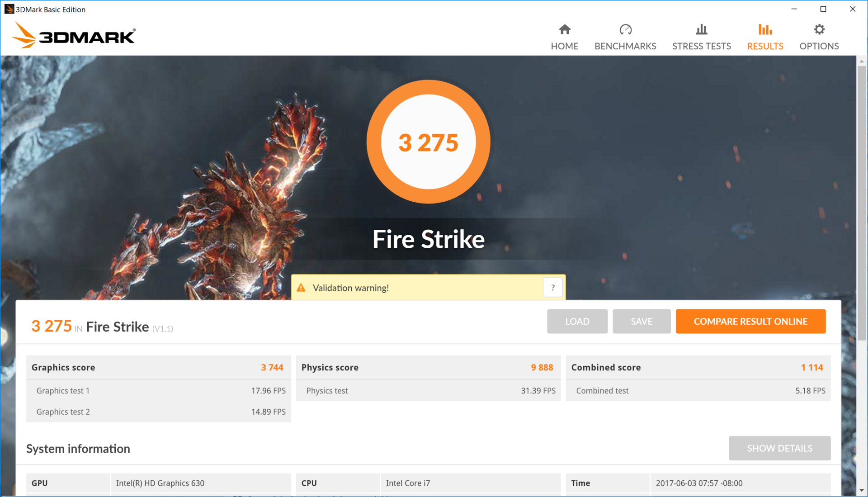Click the 3DMark logo

(x=73, y=35)
